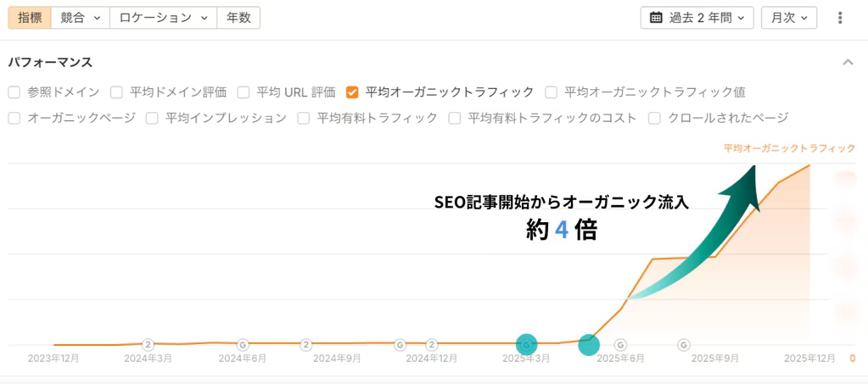The height and width of the screenshot is (384, 868).
Task: Tick the クロールされたページ checkbox
Action: click(655, 119)
